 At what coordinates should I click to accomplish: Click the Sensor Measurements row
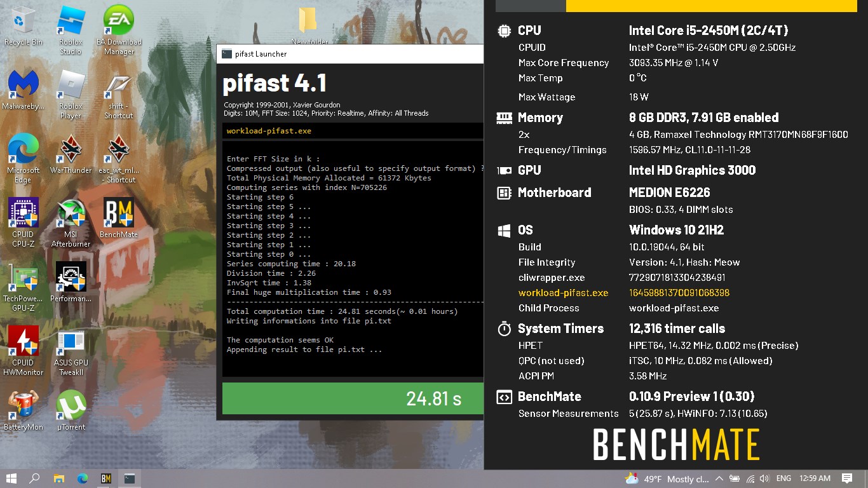(x=642, y=414)
